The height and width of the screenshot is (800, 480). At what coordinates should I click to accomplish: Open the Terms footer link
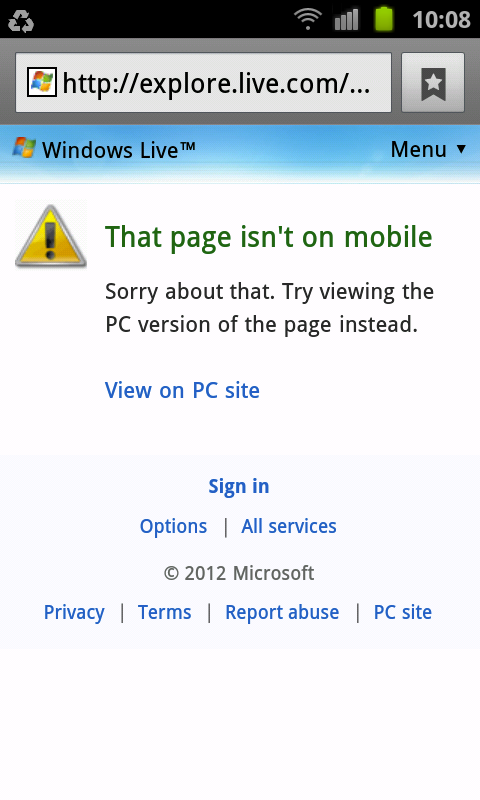click(165, 612)
